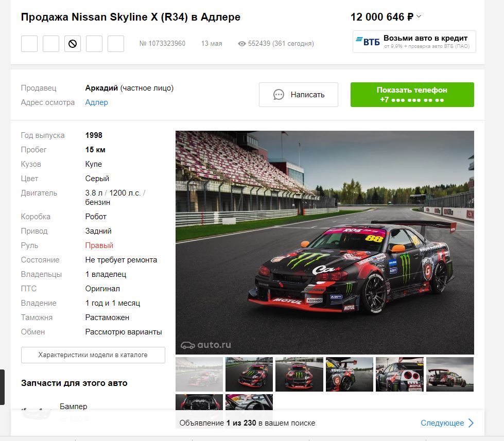The image size is (504, 441).
Task: Click the body type value Купе
Action: pyautogui.click(x=94, y=164)
